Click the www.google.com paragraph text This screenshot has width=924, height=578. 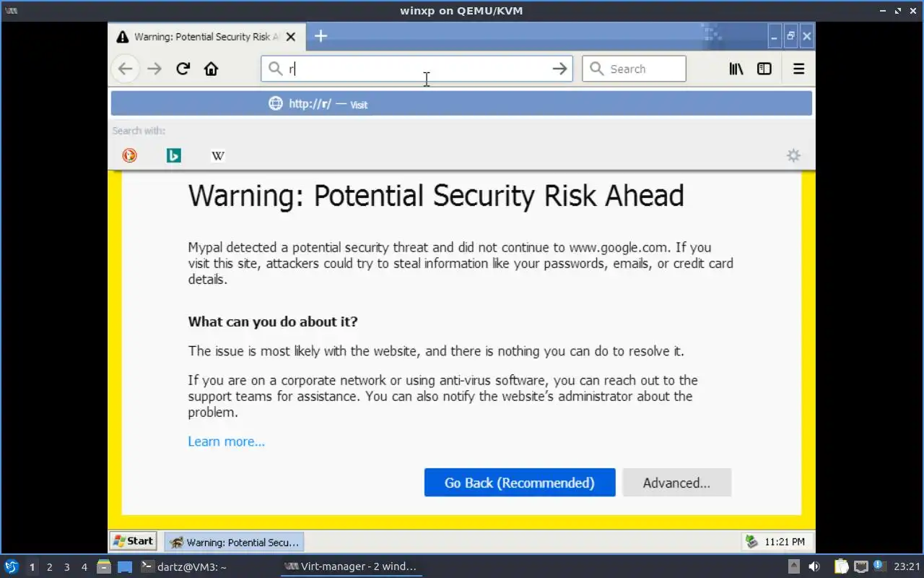click(x=461, y=263)
